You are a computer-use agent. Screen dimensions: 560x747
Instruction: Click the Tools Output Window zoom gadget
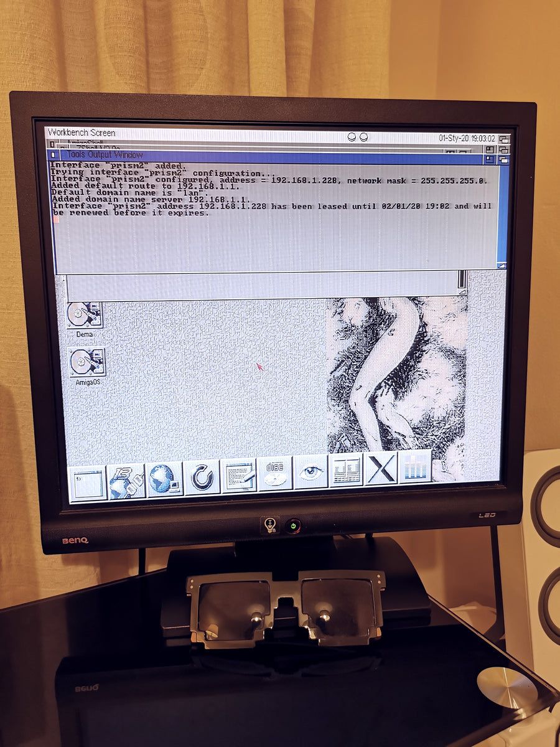click(x=490, y=160)
